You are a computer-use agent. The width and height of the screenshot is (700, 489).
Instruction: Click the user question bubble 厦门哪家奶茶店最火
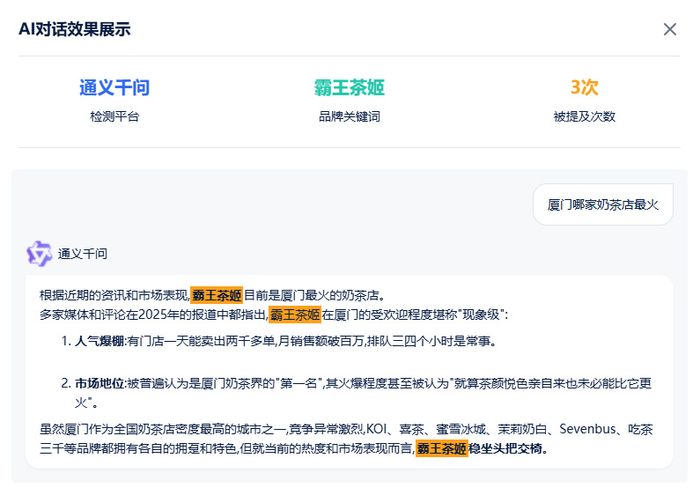603,204
